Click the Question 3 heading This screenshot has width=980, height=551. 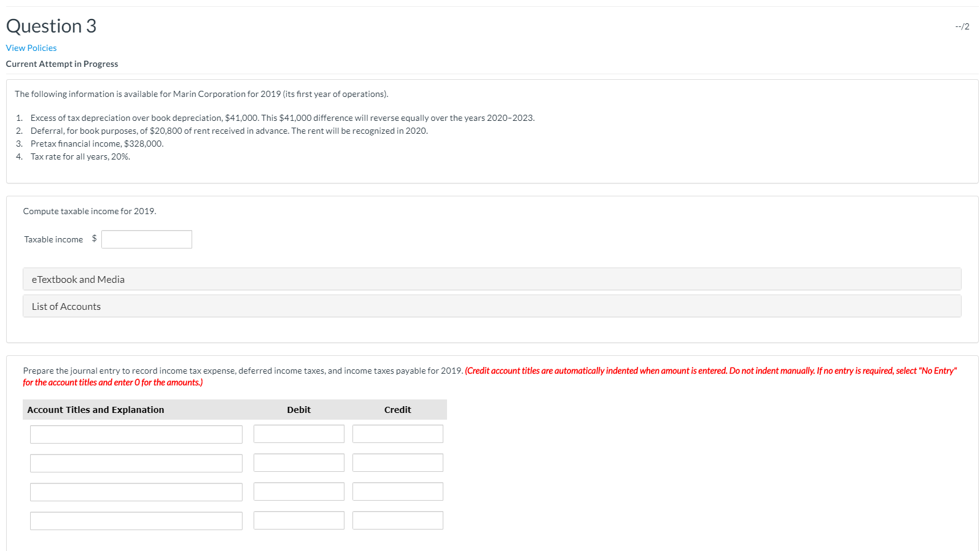tap(51, 26)
